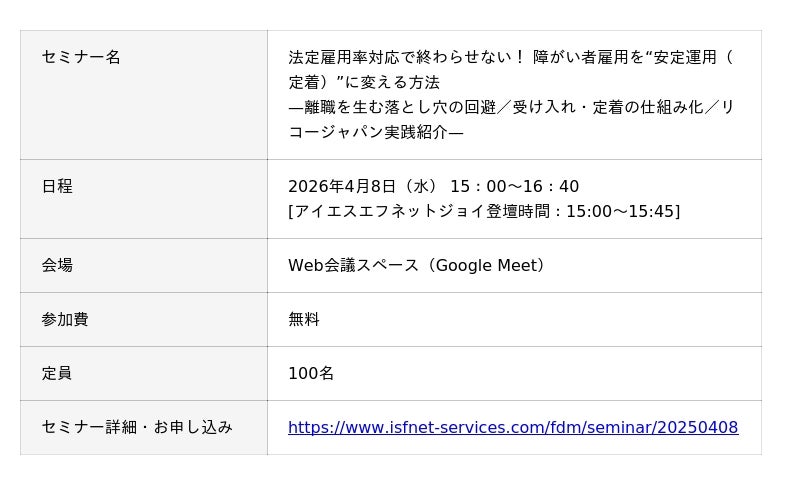Click the 会場 label cell
Viewport: 800px width, 485px height.
tap(57, 266)
